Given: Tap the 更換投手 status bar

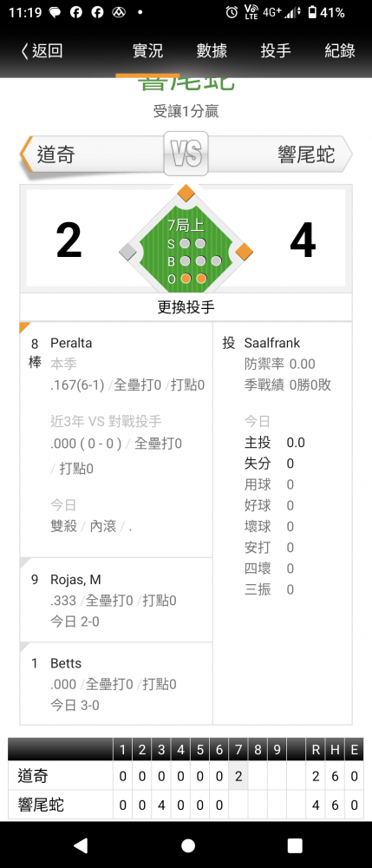Looking at the screenshot, I should [186, 307].
